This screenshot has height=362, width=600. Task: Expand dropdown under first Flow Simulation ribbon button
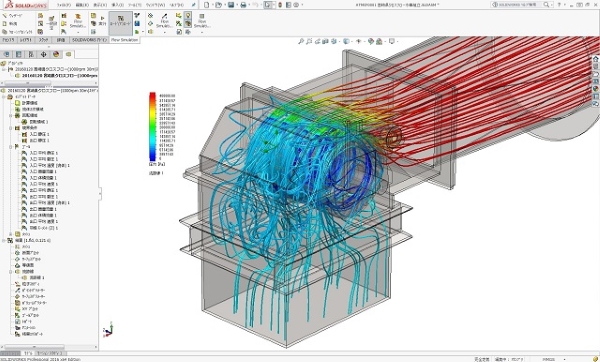[x=78, y=32]
